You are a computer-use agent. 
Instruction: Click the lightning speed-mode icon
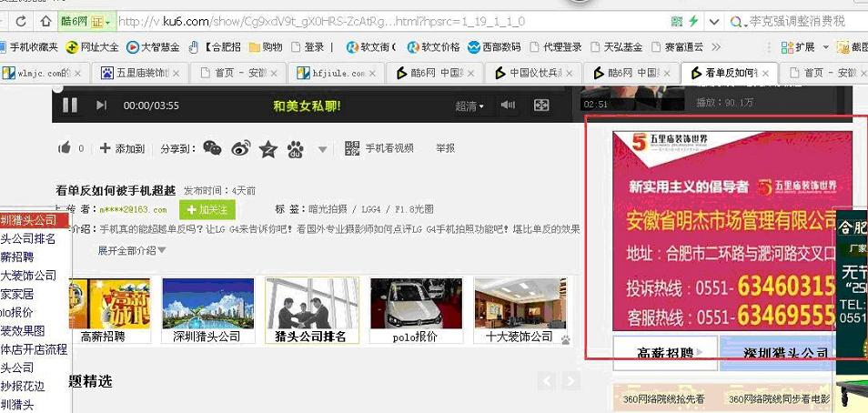[693, 22]
